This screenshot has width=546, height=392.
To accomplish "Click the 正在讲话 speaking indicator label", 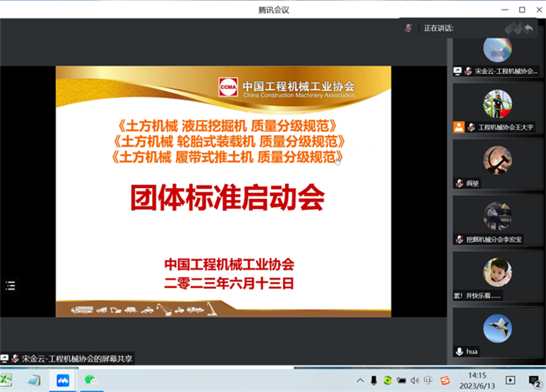I will [x=438, y=29].
